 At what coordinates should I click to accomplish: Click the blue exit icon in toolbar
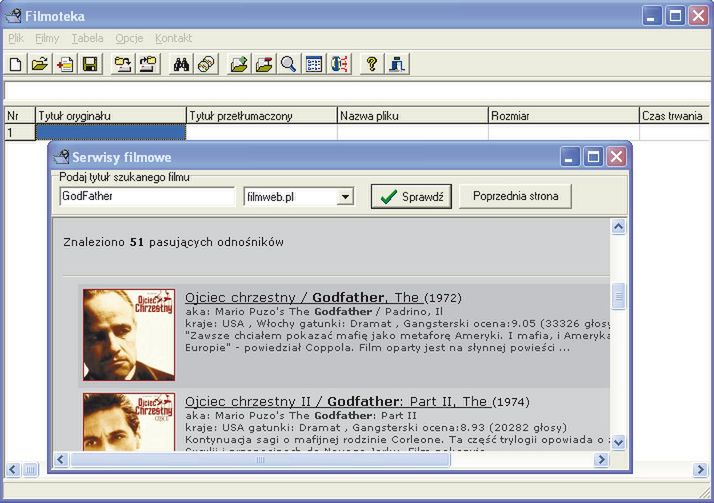tap(397, 64)
